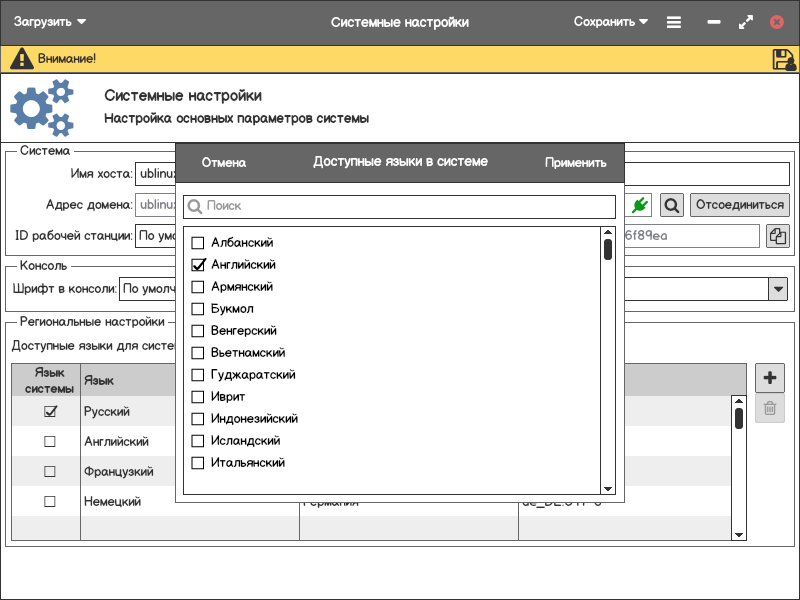Click the green plug connection icon
800x600 pixels.
pyautogui.click(x=641, y=205)
